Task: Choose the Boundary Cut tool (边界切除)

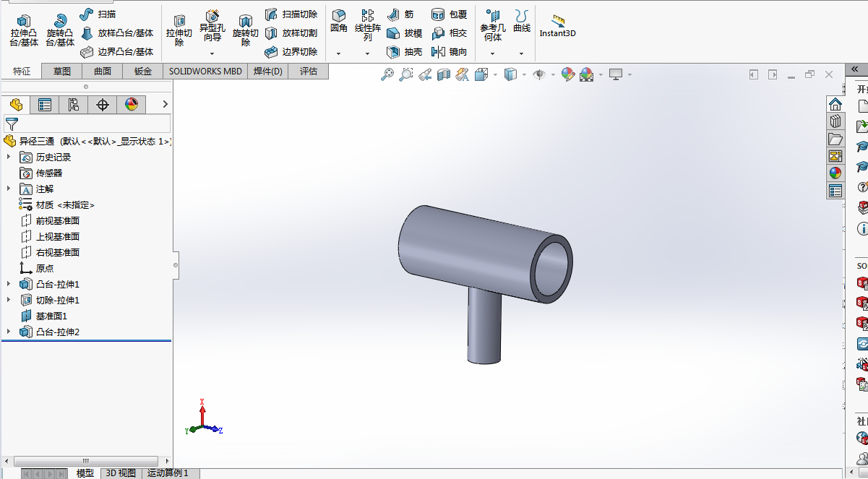Action: (x=291, y=51)
